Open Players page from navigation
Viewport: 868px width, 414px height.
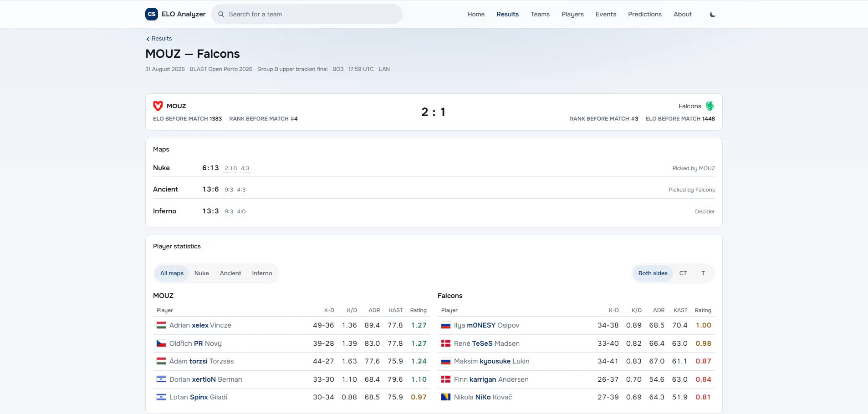(x=572, y=14)
